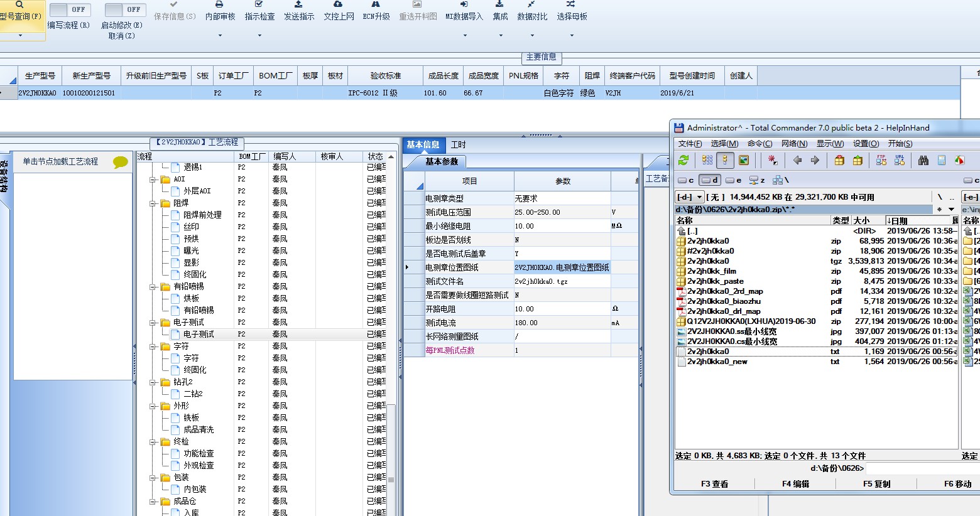Click the pack files icon in Total Commander

coord(839,160)
